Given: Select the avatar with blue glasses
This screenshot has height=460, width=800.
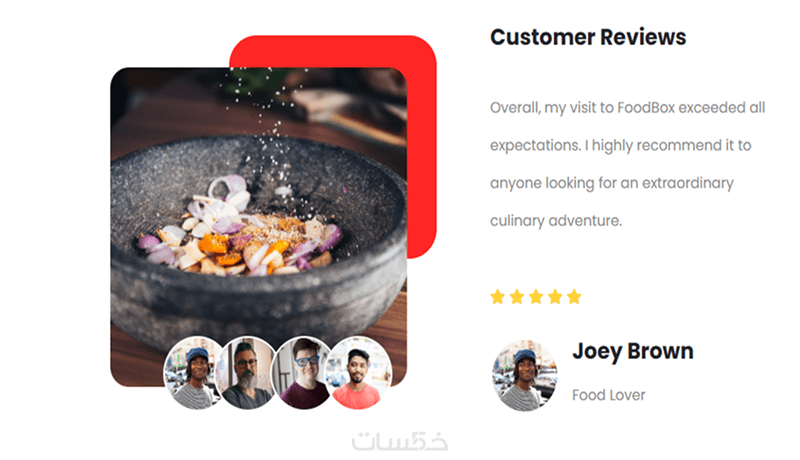Looking at the screenshot, I should point(303,373).
